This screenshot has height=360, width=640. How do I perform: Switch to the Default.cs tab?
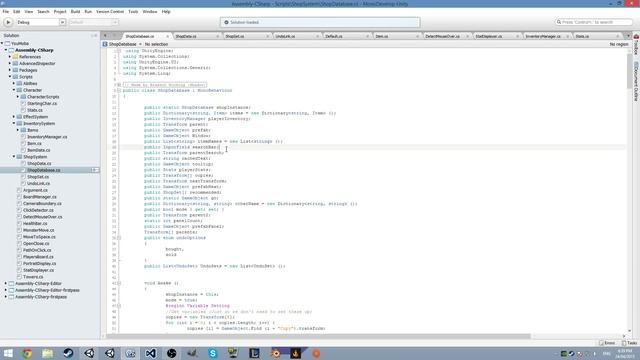click(x=333, y=36)
